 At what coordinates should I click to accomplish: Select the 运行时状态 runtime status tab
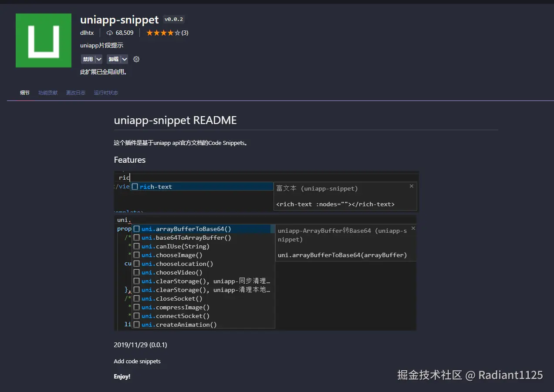(106, 93)
